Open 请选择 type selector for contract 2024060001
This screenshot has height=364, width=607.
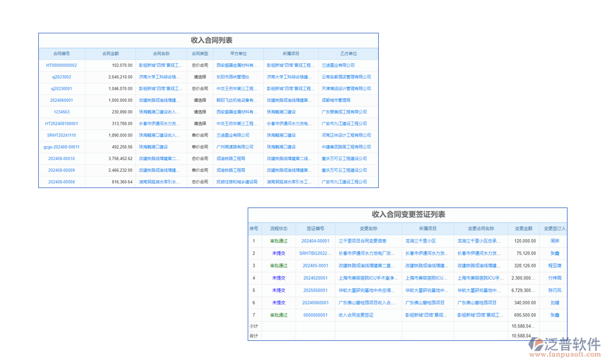pyautogui.click(x=200, y=100)
